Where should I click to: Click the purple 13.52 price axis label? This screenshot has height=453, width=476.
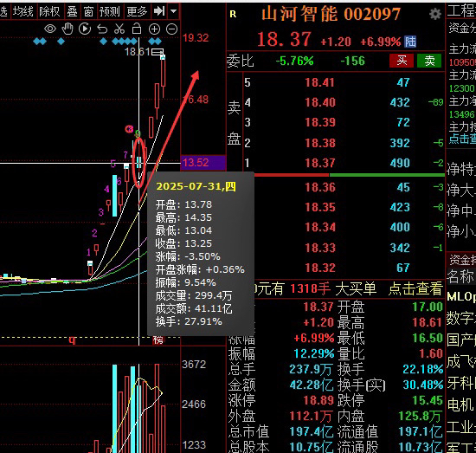pyautogui.click(x=203, y=163)
